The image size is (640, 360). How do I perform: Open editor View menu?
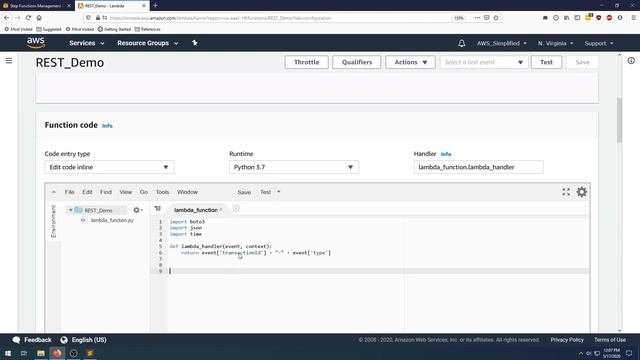pos(126,192)
